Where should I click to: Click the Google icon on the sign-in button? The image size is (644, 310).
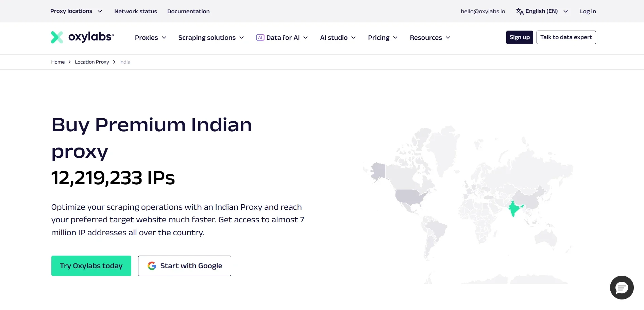coord(151,265)
